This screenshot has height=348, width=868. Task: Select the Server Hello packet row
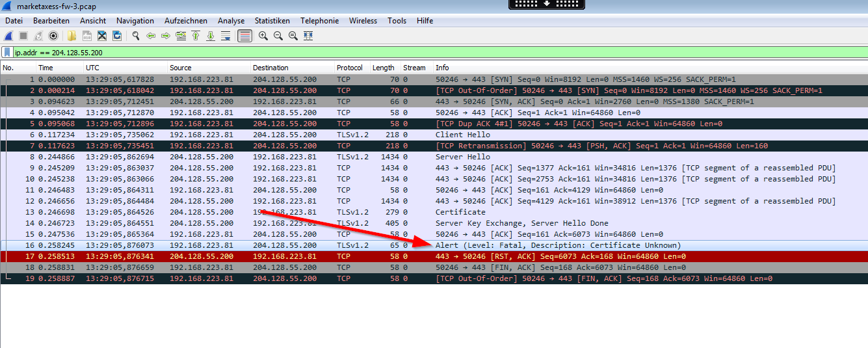pyautogui.click(x=434, y=157)
